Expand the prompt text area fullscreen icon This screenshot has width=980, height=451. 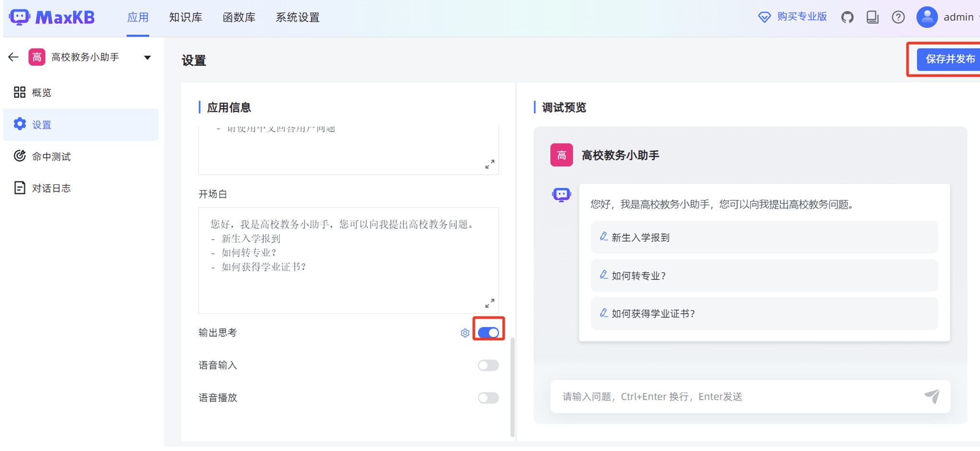[490, 164]
